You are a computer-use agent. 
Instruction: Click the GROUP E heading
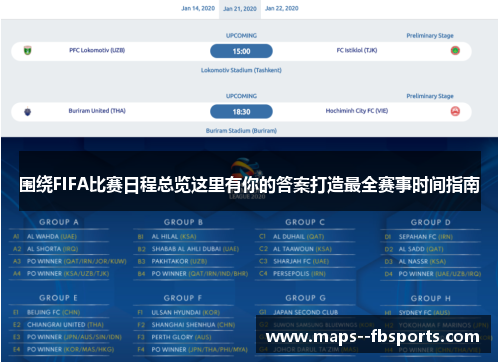58,298
